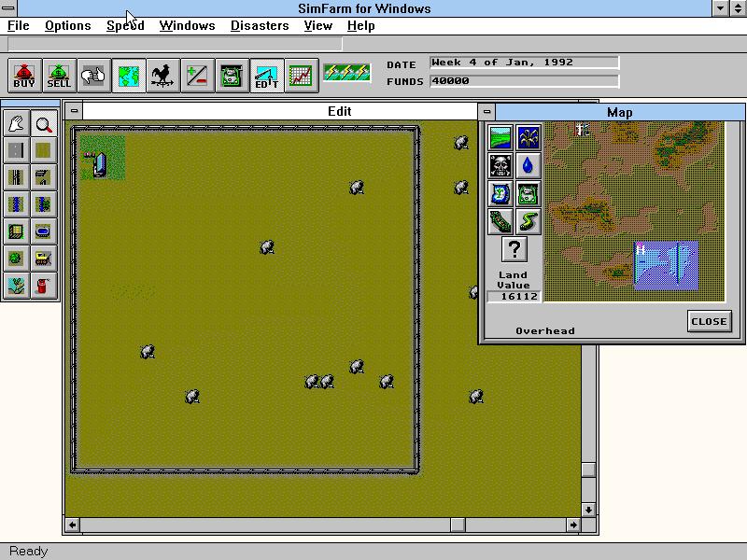Click the Overhead label in Map window
This screenshot has width=747, height=560.
click(545, 331)
